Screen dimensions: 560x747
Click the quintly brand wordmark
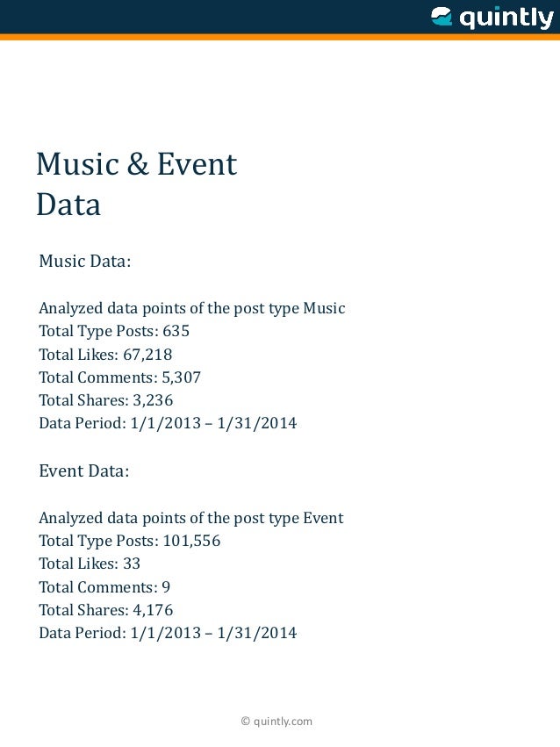[x=506, y=18]
